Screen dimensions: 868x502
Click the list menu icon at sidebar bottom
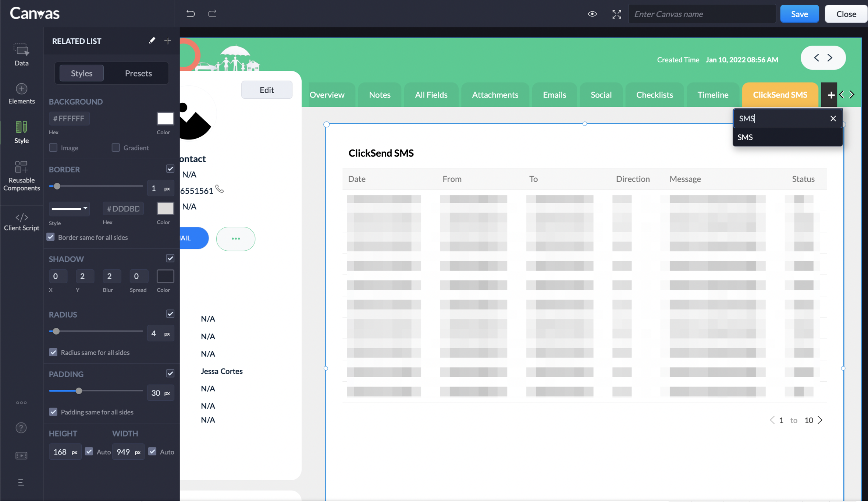[x=21, y=482]
